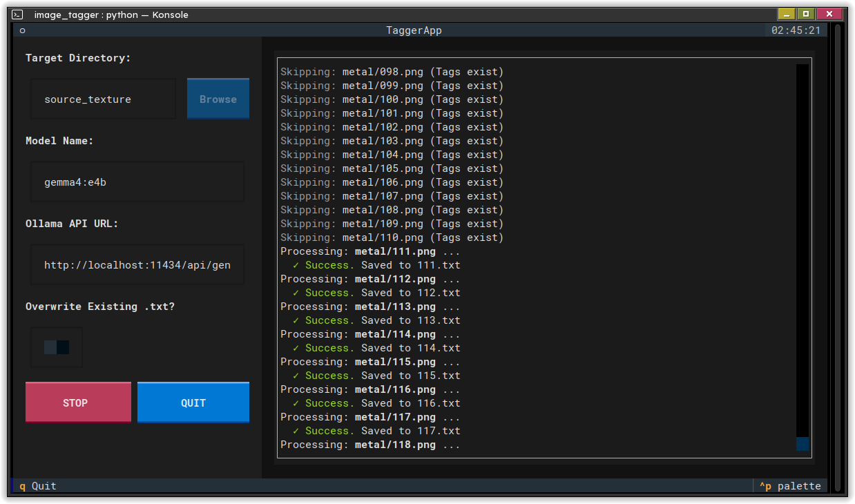The image size is (855, 504).
Task: Click the 'Ollama API URL:' label
Action: 72,224
